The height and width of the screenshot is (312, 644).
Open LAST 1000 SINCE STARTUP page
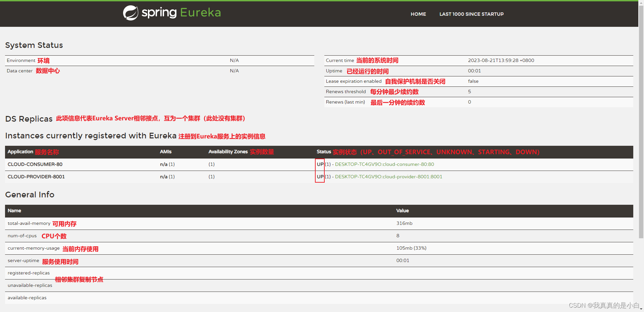coord(471,14)
